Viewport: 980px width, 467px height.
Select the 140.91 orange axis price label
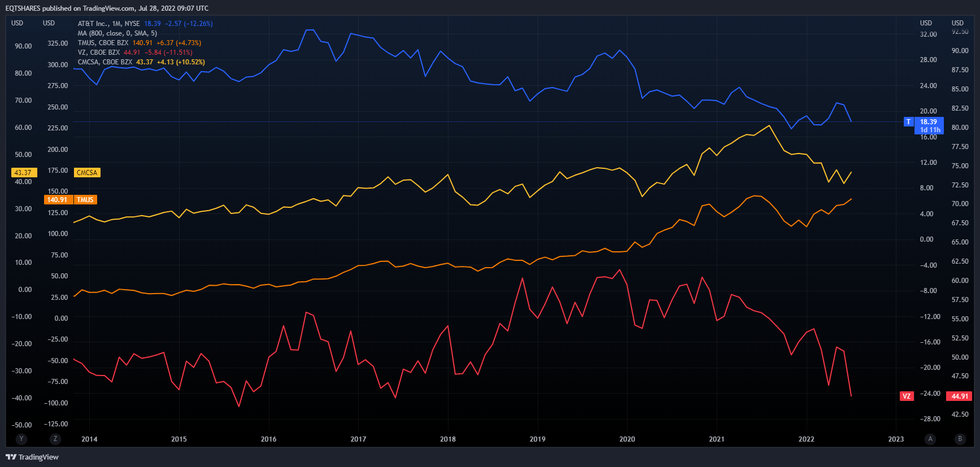tap(58, 200)
